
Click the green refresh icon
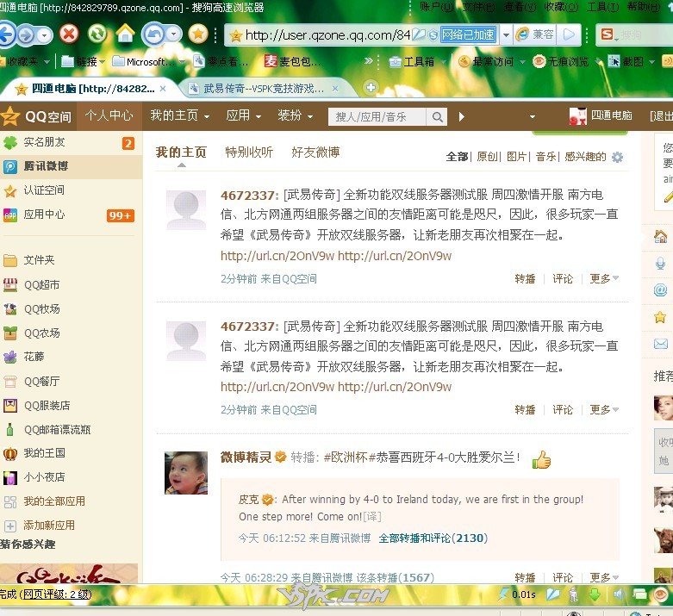pos(97,34)
